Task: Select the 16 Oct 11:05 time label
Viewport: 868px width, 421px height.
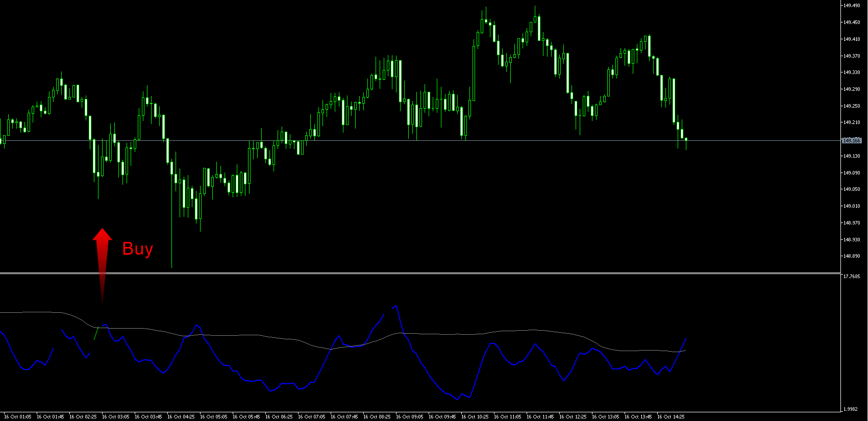Action: 507,417
